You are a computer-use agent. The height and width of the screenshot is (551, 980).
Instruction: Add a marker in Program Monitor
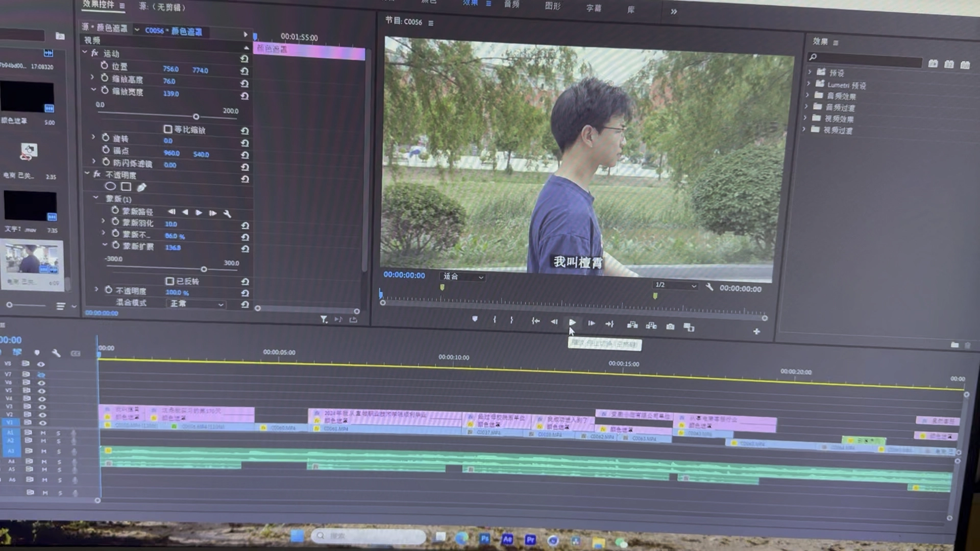tap(475, 319)
